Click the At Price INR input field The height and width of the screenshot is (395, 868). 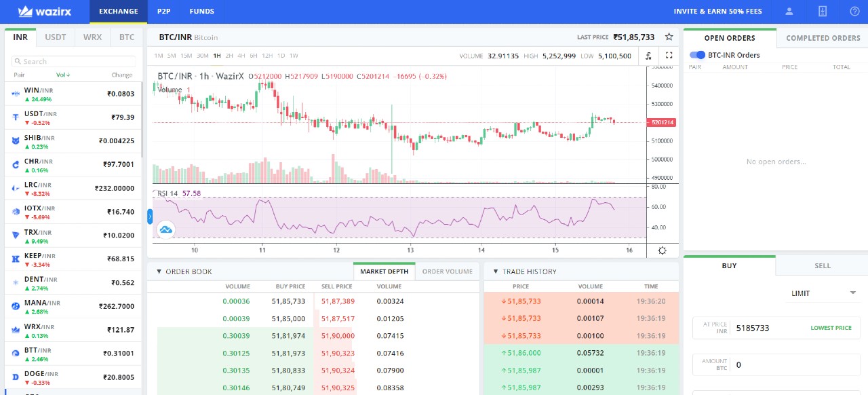776,328
